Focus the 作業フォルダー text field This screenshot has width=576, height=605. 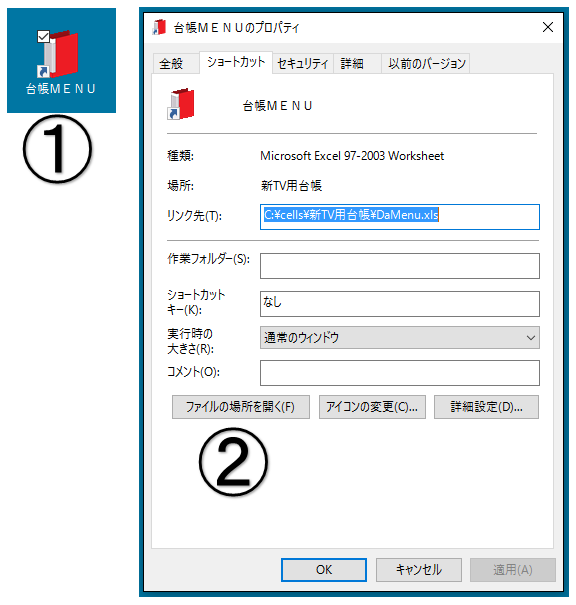[400, 266]
